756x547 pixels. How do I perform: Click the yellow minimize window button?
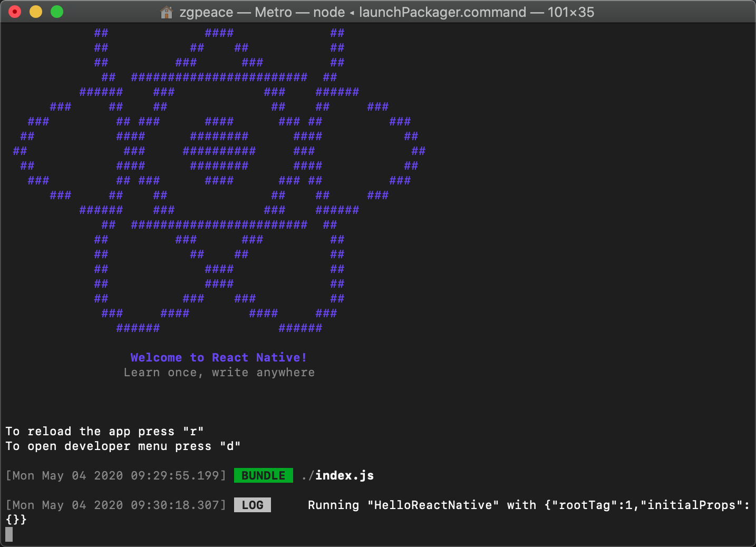tap(36, 12)
